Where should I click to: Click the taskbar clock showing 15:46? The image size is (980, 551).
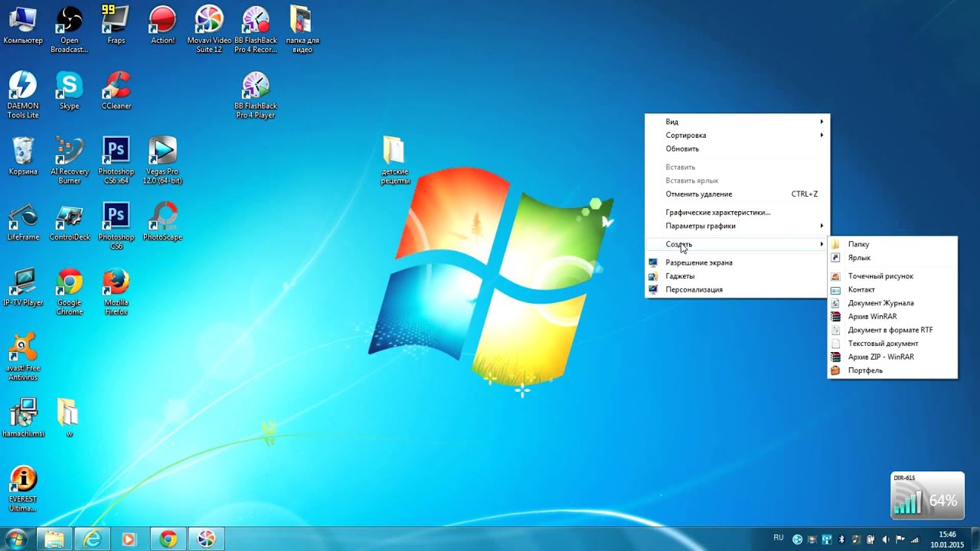pos(948,540)
